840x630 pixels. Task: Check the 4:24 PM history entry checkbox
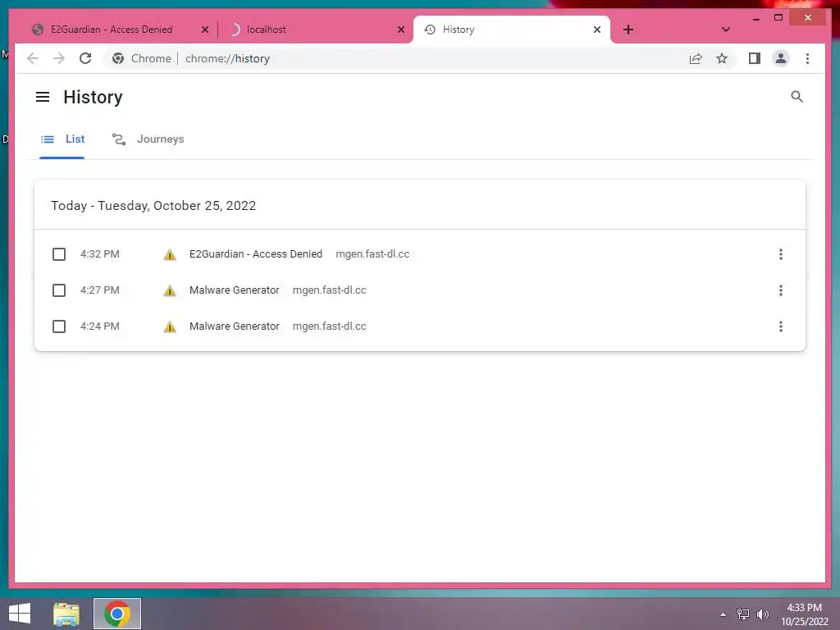[59, 326]
